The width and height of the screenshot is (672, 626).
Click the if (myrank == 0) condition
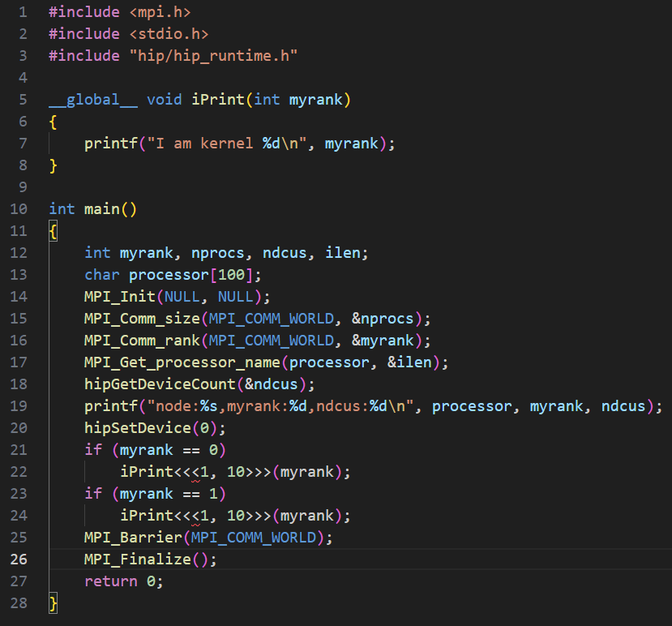tap(155, 450)
